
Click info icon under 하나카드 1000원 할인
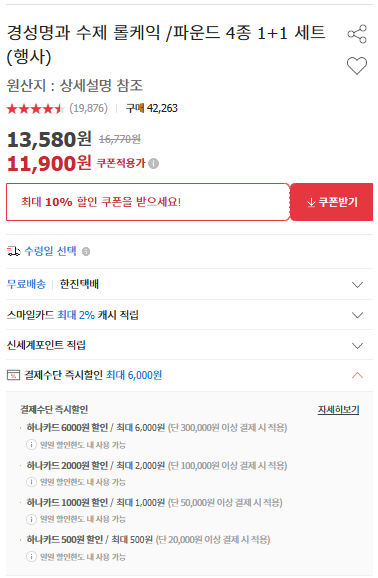31,519
